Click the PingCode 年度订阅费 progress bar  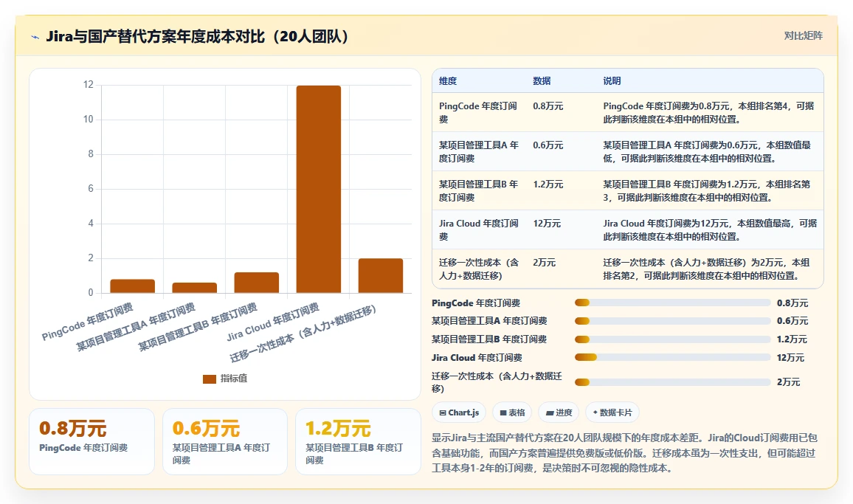672,303
